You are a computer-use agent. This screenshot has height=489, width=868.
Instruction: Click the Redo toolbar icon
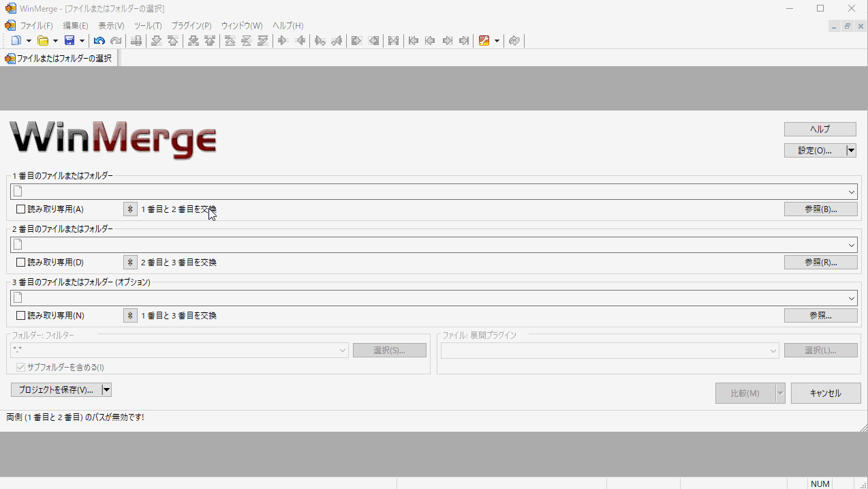click(117, 41)
